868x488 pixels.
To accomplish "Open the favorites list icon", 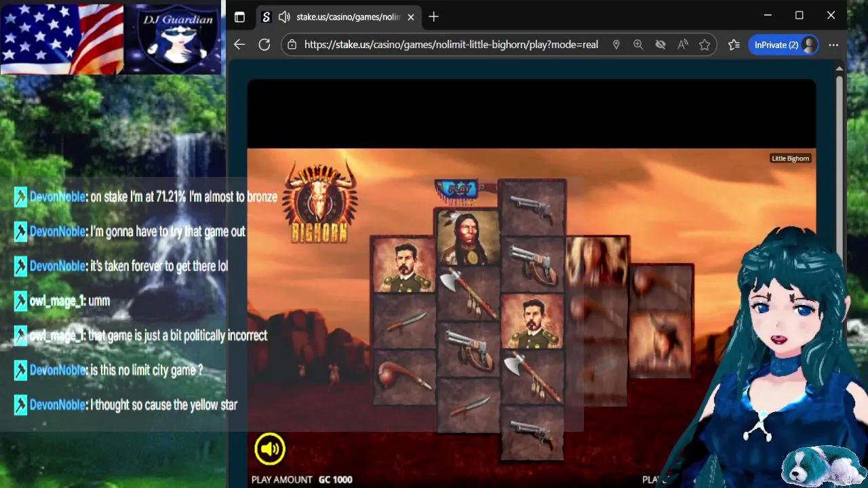I will click(734, 45).
